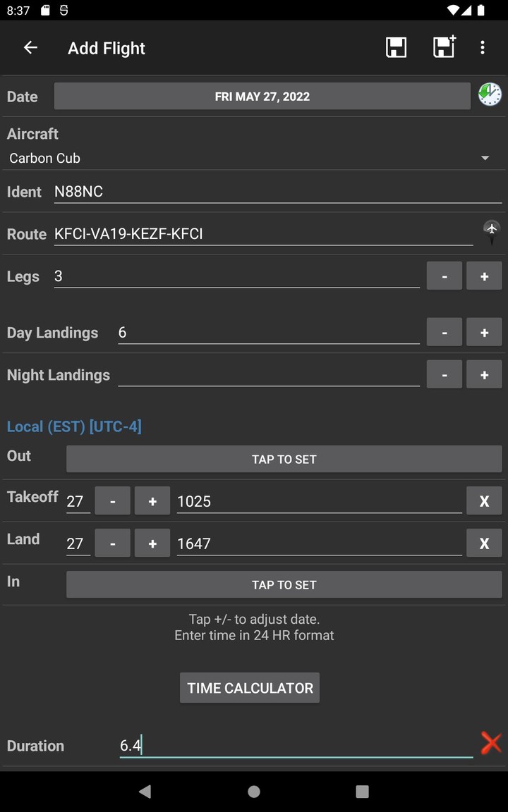508x812 pixels.
Task: Tap TAP TO SET for the Out time
Action: (284, 458)
